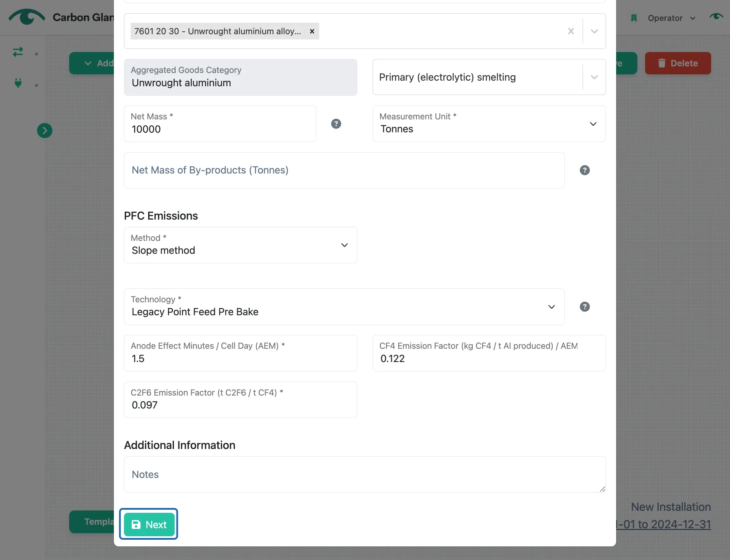Open the Technology dropdown
This screenshot has height=560, width=730.
pos(344,307)
